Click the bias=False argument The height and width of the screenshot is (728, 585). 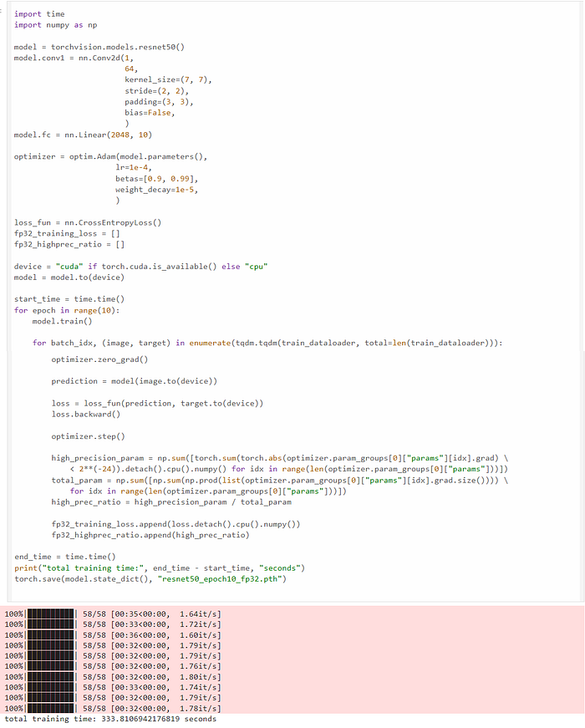[150, 113]
